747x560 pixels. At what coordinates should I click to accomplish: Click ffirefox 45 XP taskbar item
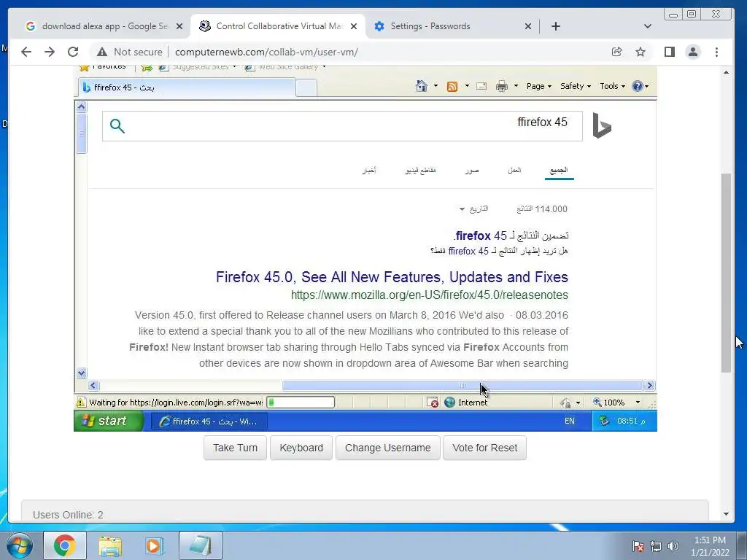tap(209, 421)
